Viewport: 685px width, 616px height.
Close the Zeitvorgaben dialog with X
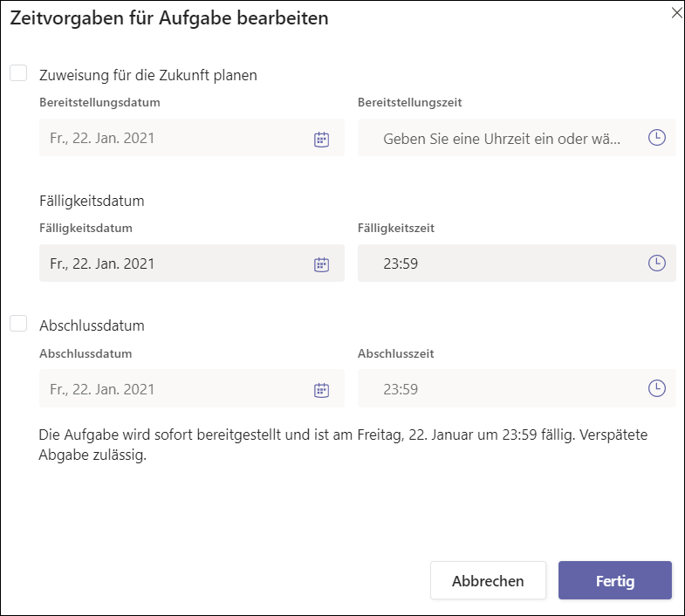tap(676, 13)
